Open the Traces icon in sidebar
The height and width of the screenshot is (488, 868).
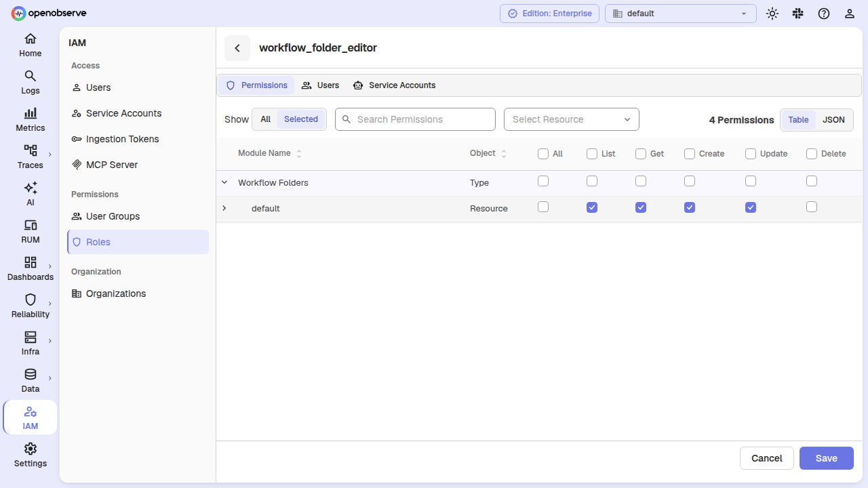point(31,150)
